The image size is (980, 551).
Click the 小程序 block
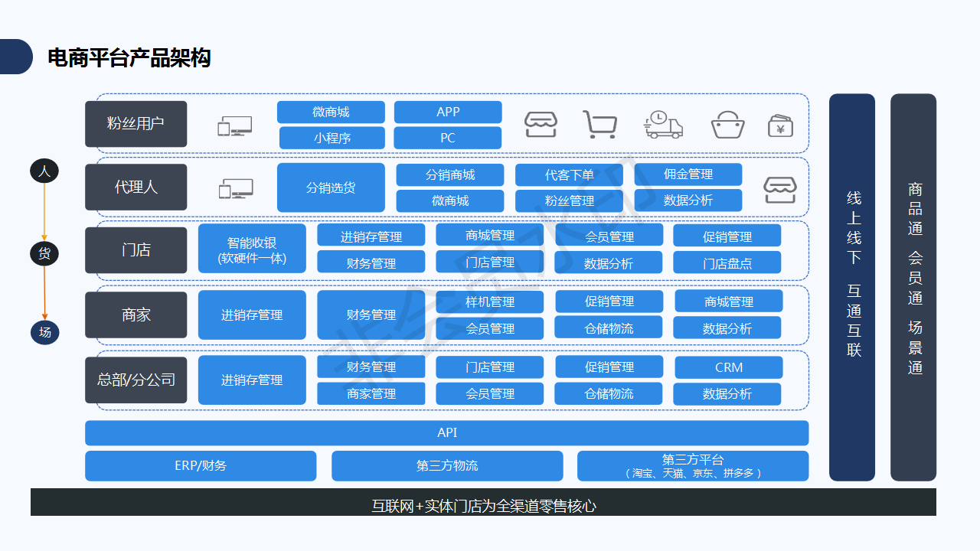(332, 139)
